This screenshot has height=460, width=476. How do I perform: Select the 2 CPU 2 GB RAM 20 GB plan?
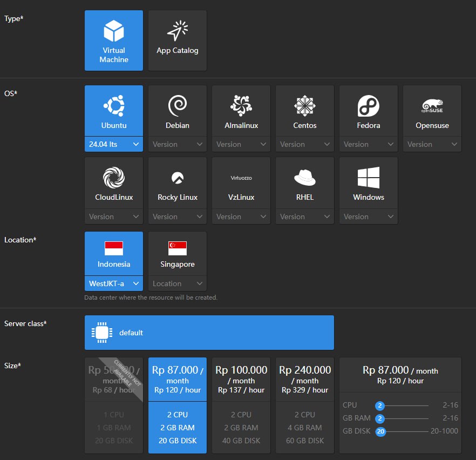pyautogui.click(x=178, y=405)
